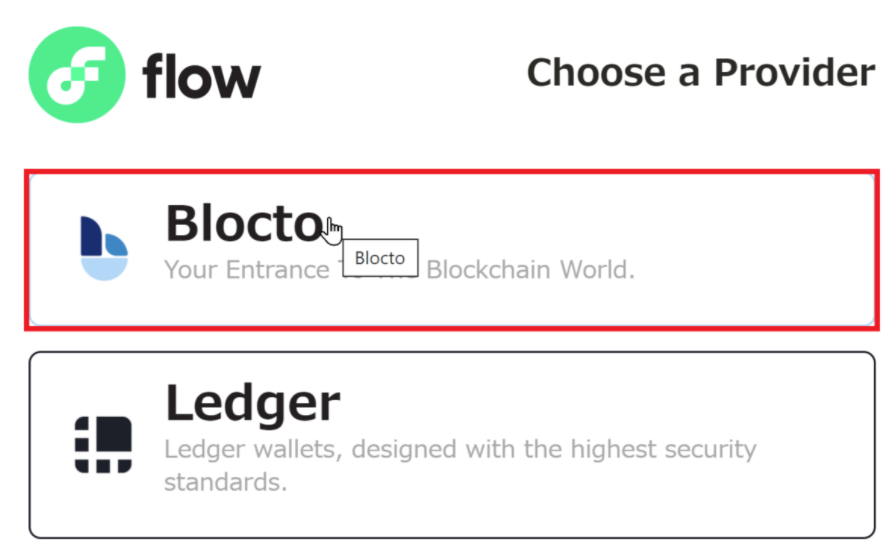Click the Ledger wallet logo icon

[x=103, y=444]
